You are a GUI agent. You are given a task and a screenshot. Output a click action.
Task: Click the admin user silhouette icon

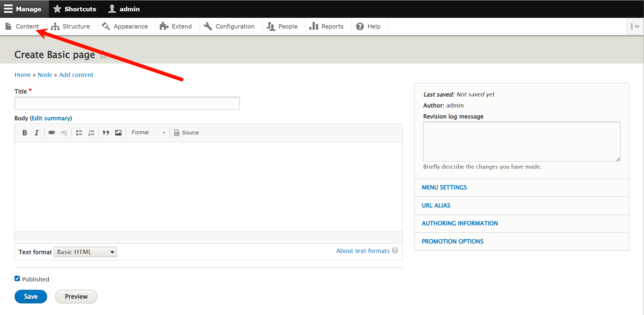click(112, 9)
